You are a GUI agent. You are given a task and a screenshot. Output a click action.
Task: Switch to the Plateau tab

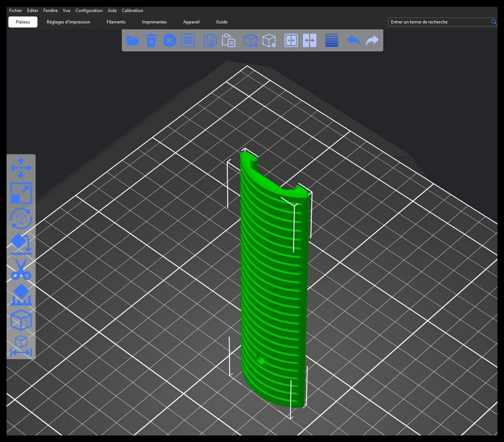click(23, 22)
